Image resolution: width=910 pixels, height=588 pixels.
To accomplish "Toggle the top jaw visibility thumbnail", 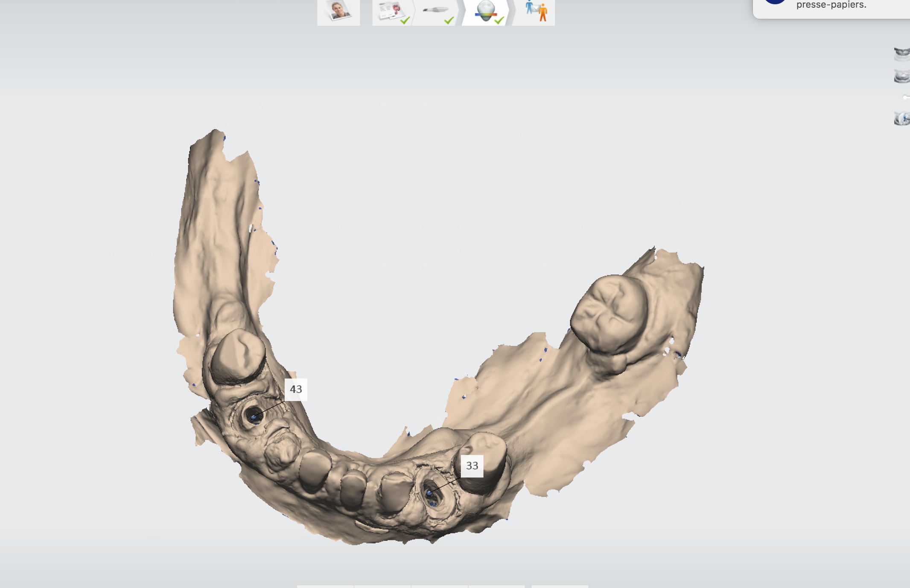I will pos(901,54).
